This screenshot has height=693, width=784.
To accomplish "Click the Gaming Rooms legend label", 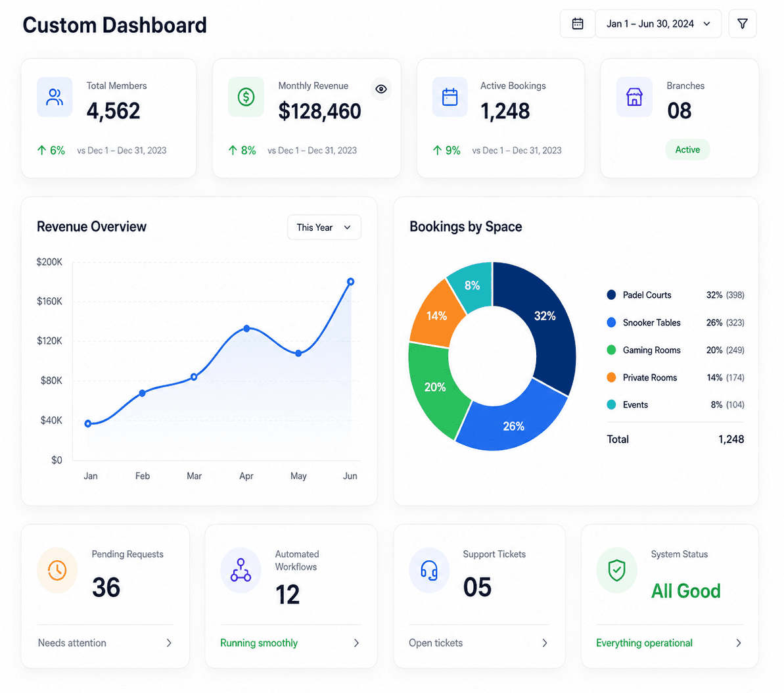I will [651, 350].
